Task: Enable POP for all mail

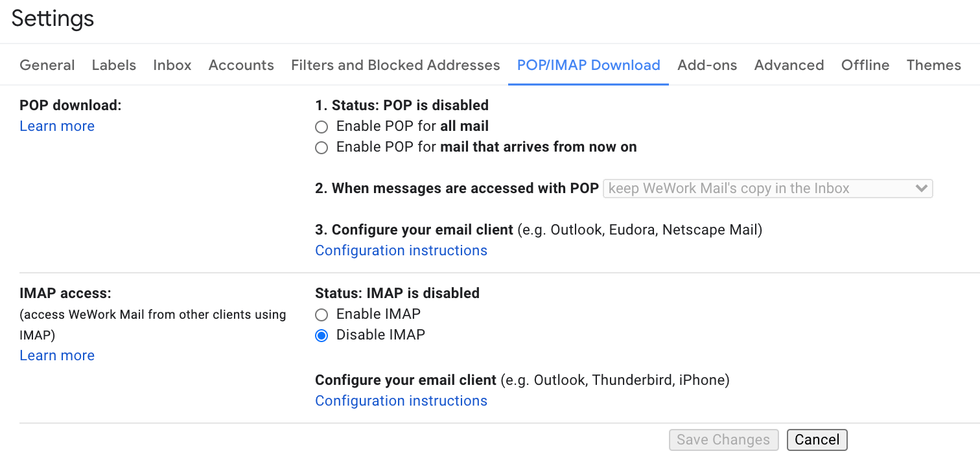Action: click(321, 126)
